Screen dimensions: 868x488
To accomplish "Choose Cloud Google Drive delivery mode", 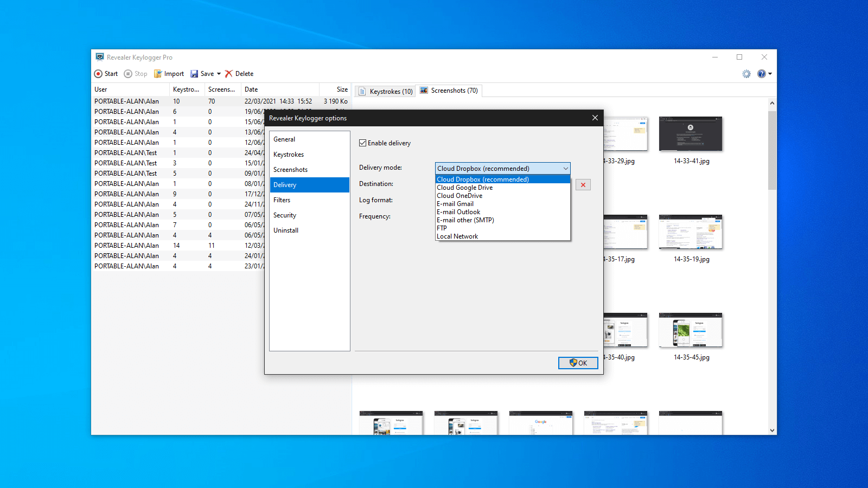I will pyautogui.click(x=503, y=188).
